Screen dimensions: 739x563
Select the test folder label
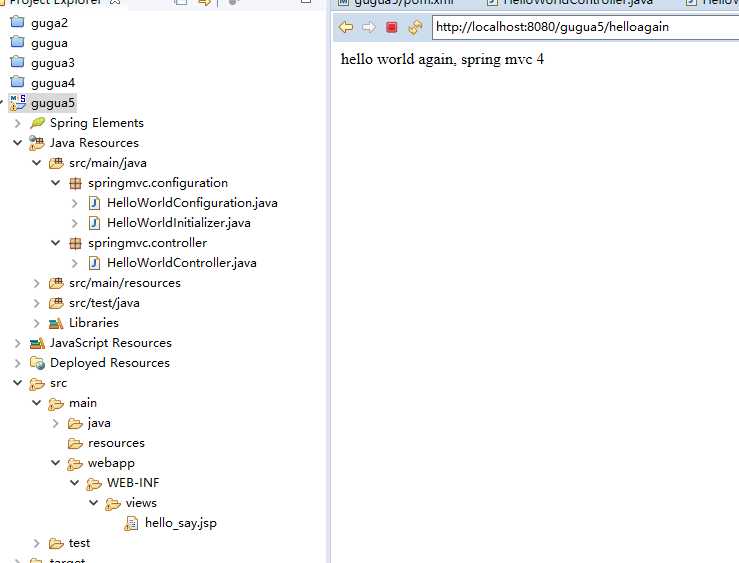(x=79, y=543)
